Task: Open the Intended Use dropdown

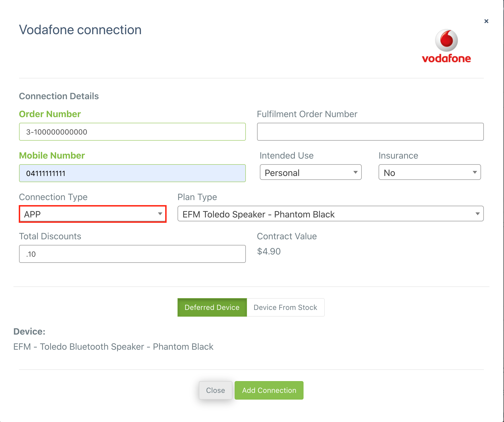Action: (311, 172)
